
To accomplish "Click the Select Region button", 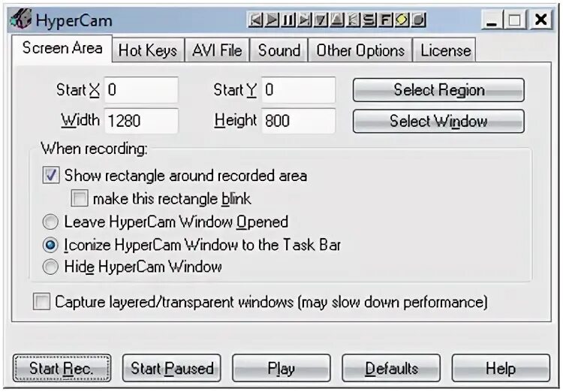I will point(438,90).
